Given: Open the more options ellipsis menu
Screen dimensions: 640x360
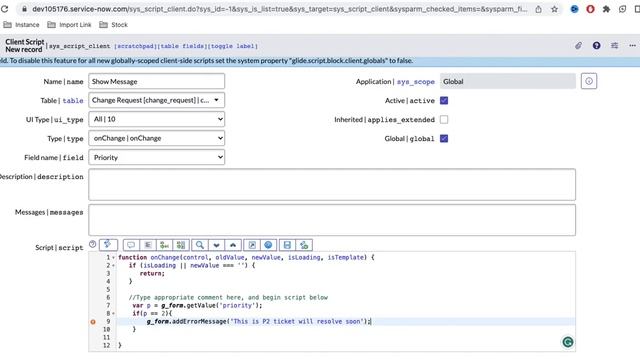Looking at the screenshot, I should (632, 46).
